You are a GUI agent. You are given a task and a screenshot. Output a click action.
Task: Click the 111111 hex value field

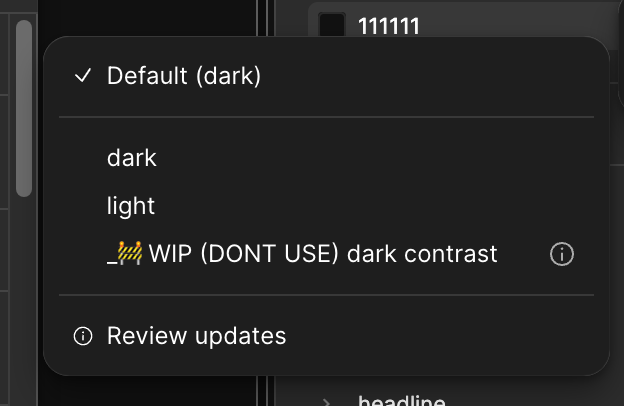pos(389,26)
